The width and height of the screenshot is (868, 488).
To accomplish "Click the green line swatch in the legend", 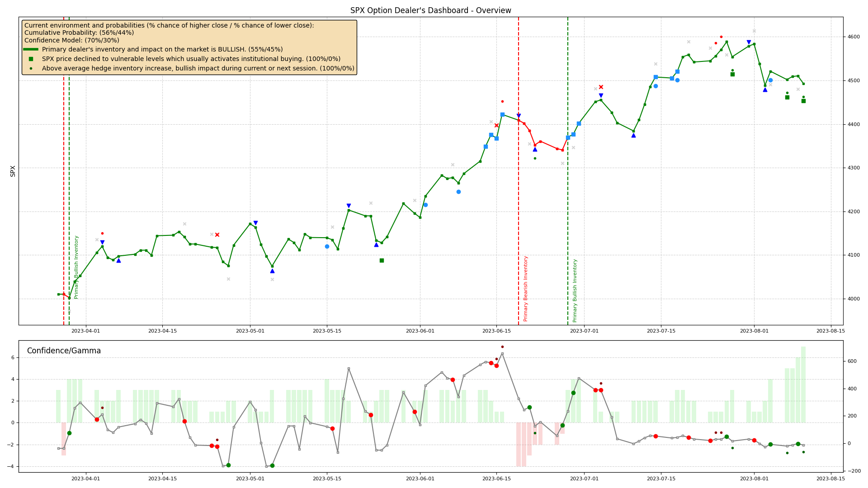I will [x=31, y=49].
